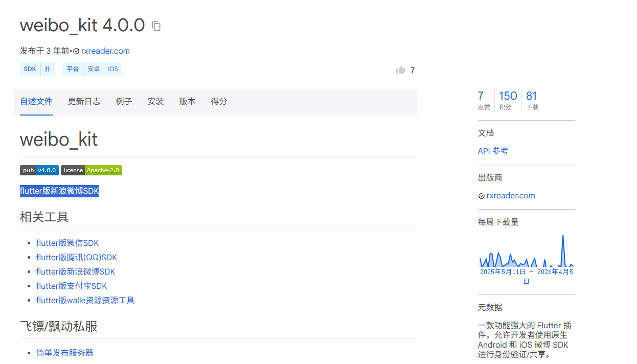The height and width of the screenshot is (364, 637).
Task: Open the flutter版微信SDK link
Action: tap(67, 243)
